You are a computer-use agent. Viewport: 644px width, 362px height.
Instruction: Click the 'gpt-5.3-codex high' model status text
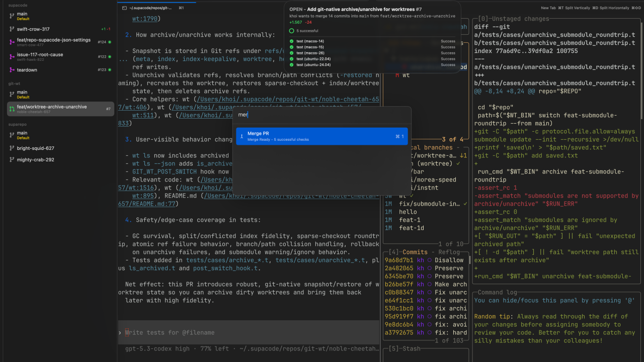157,348
